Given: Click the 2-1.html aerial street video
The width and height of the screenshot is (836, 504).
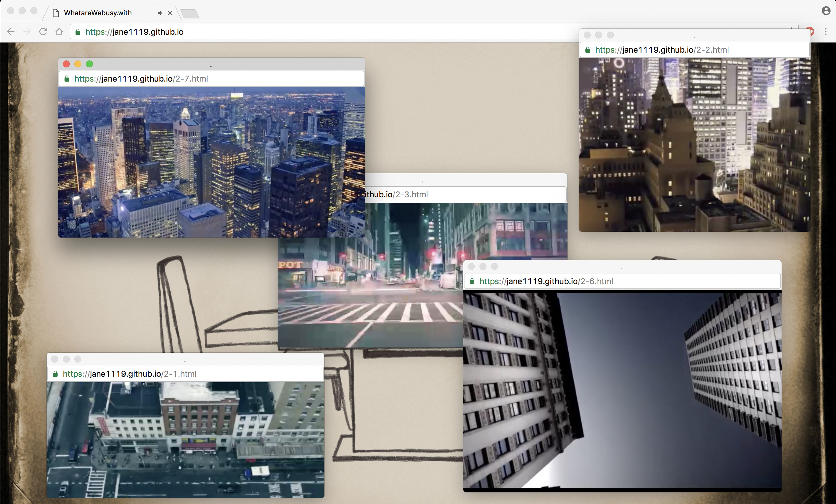Looking at the screenshot, I should 185,439.
